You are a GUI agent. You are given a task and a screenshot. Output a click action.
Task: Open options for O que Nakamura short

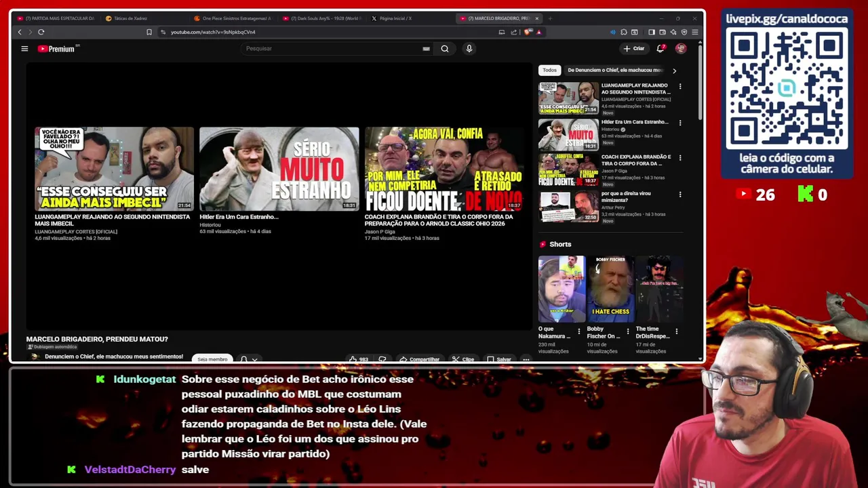click(x=578, y=331)
